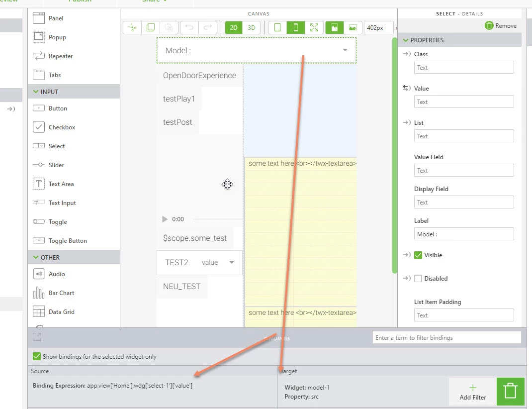Pick the Checkbox widget

pos(54,127)
